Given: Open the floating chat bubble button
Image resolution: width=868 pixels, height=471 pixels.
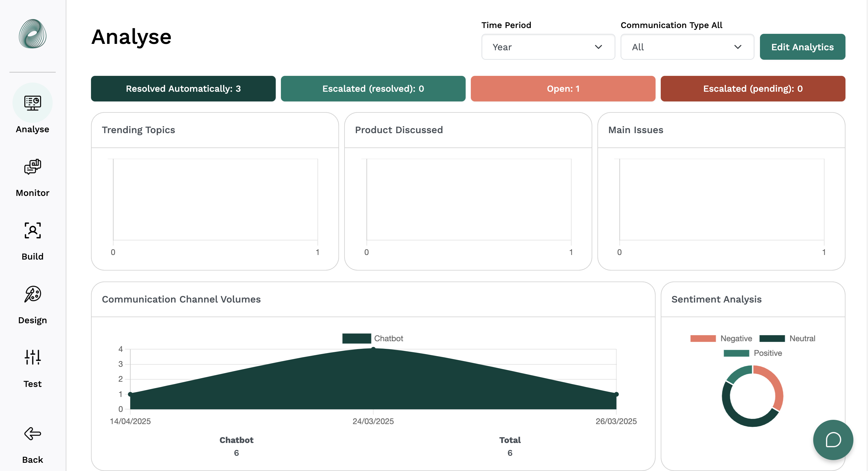Looking at the screenshot, I should (x=833, y=440).
